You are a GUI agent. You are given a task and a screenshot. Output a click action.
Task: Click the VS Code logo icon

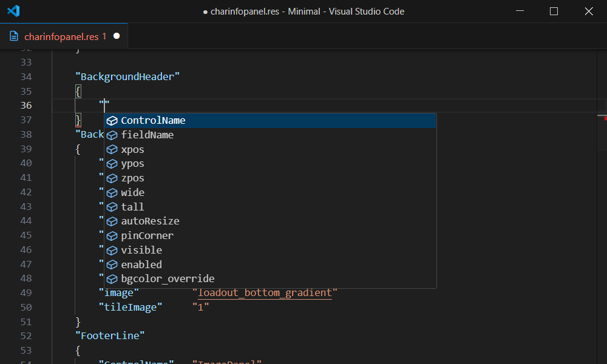click(13, 11)
